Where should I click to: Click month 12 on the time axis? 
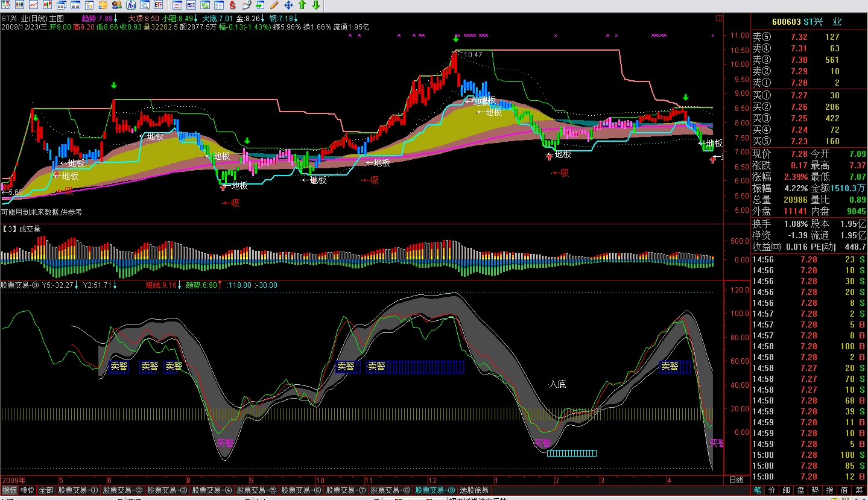[431, 480]
